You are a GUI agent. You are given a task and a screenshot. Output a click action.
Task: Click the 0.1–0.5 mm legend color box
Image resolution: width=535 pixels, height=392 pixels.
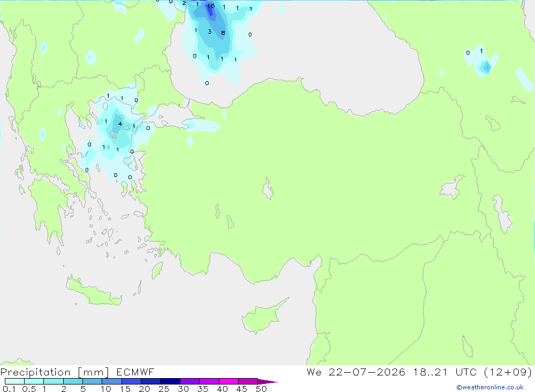pyautogui.click(x=14, y=381)
